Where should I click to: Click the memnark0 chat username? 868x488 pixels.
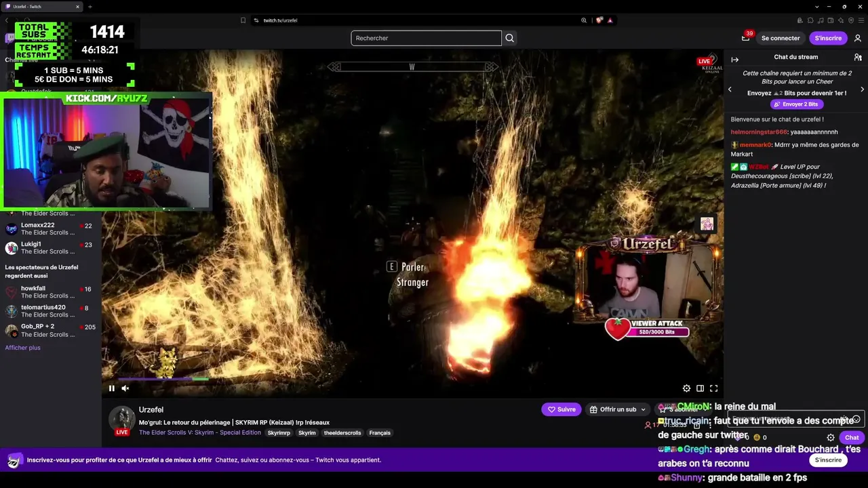click(755, 144)
